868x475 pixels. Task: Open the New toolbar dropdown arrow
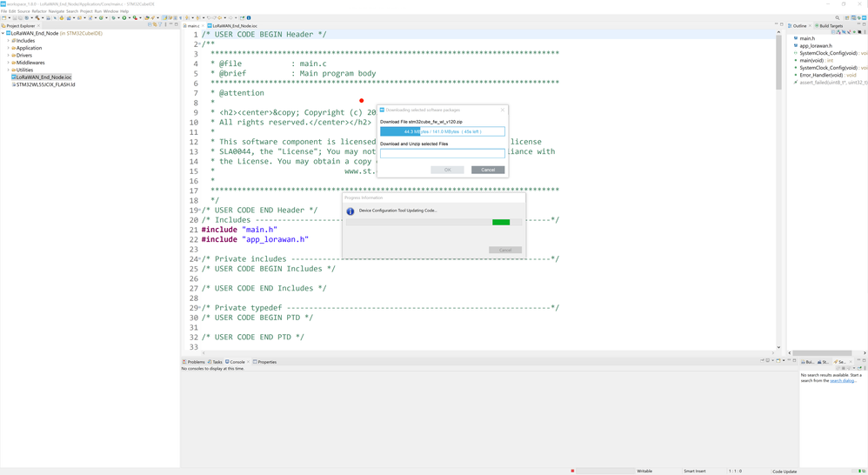tap(10, 17)
